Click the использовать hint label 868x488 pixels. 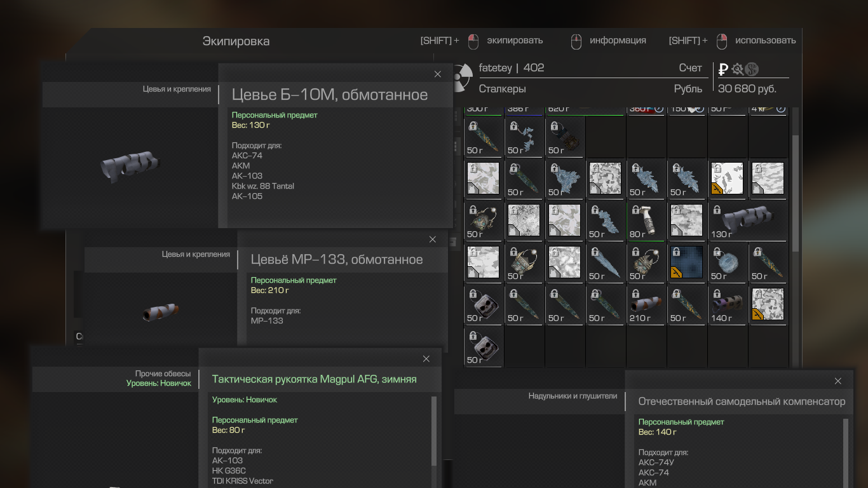click(765, 41)
